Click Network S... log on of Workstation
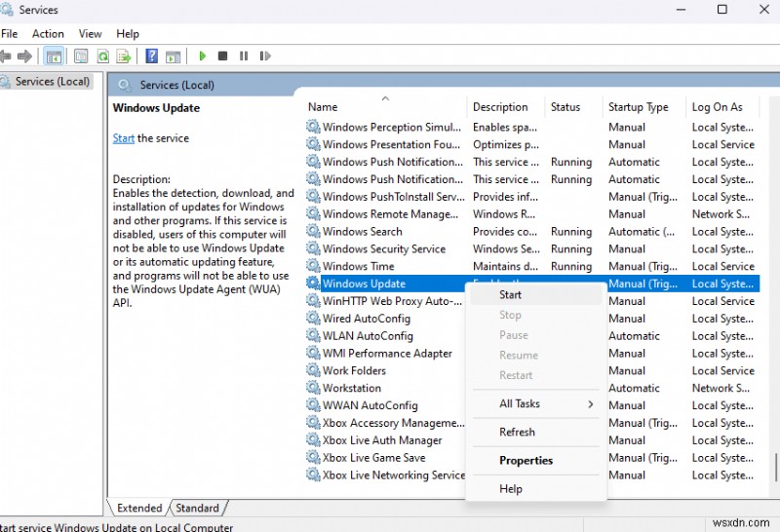Viewport: 780px width, 532px height. 721,388
